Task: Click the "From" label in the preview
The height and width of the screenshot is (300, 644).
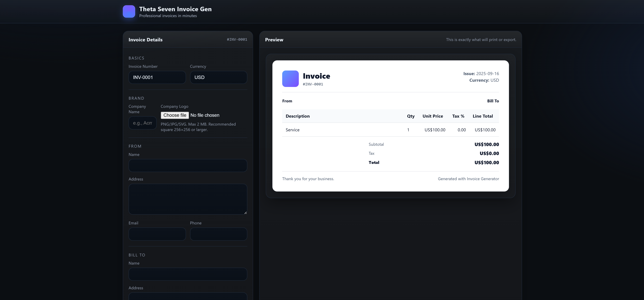Action: click(x=287, y=101)
